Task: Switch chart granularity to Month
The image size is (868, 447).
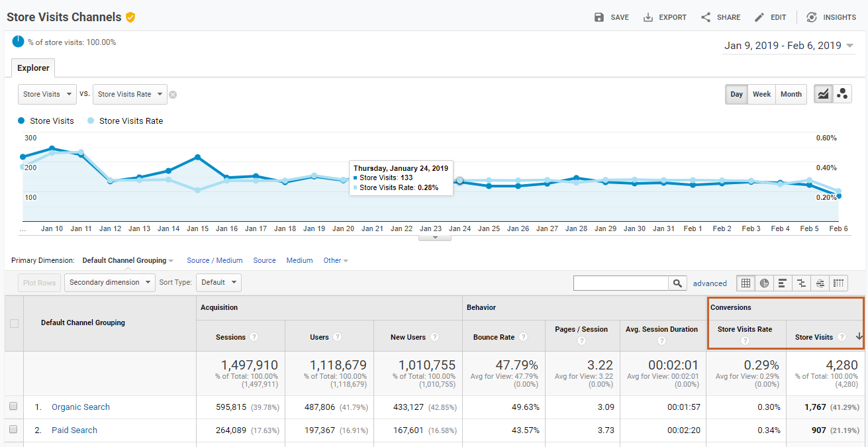Action: (x=791, y=94)
